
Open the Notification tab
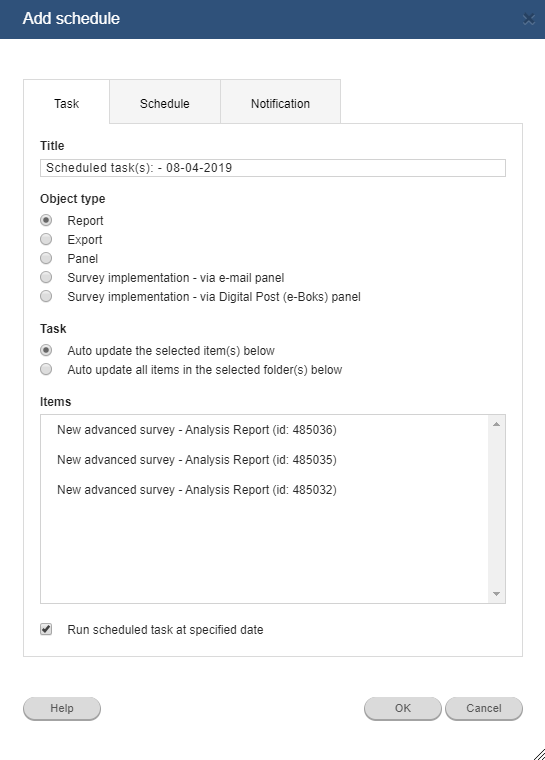pyautogui.click(x=280, y=102)
